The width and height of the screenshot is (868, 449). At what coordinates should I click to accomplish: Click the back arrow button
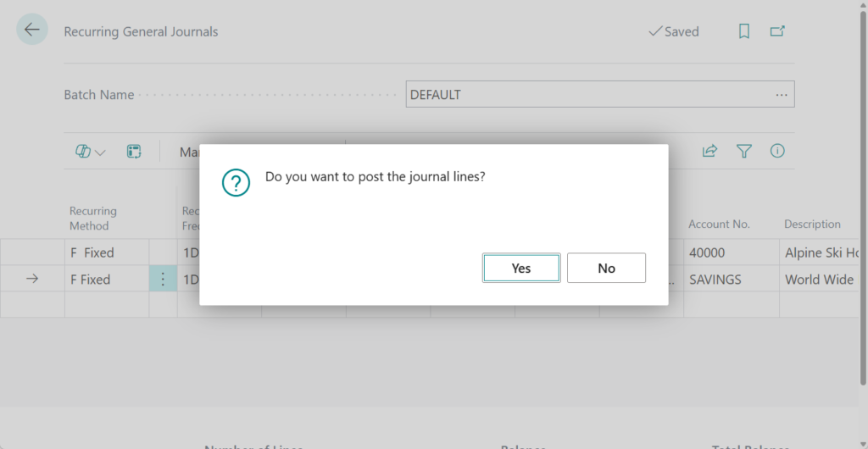coord(32,30)
